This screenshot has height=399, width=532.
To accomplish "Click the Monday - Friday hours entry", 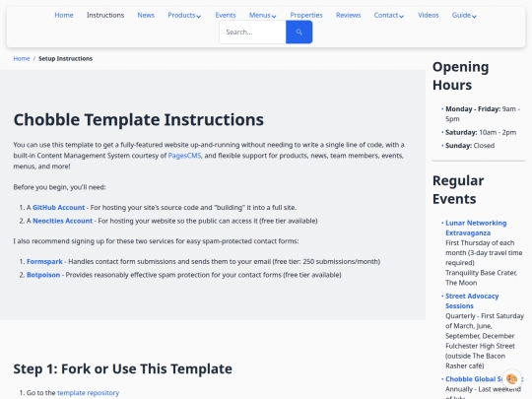I will 483,113.
